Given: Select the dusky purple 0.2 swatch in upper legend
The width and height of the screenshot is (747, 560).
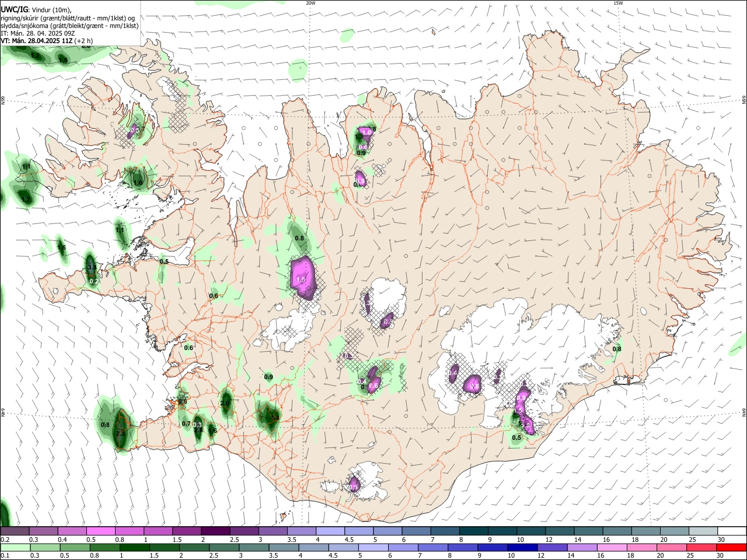Looking at the screenshot, I should click(x=15, y=531).
